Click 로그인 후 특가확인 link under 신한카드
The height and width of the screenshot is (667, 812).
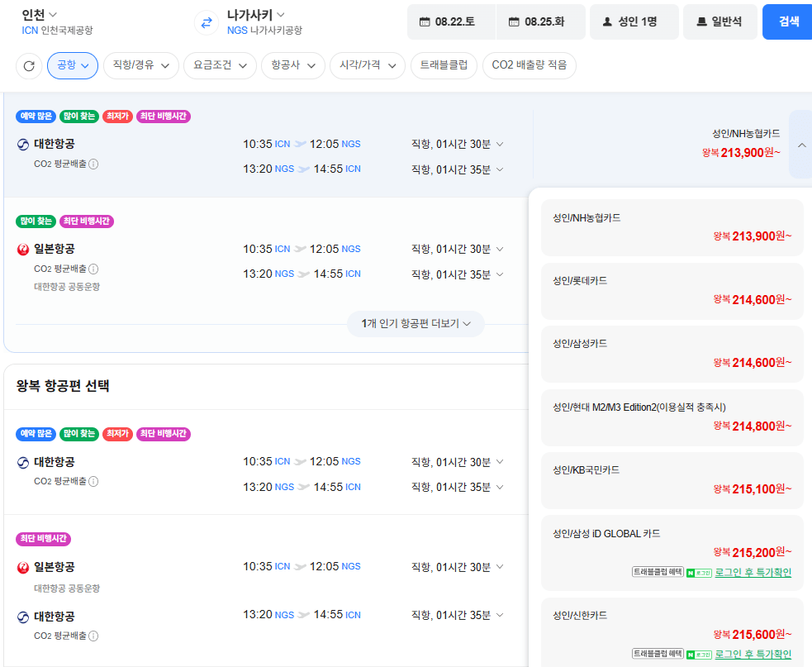click(x=753, y=655)
